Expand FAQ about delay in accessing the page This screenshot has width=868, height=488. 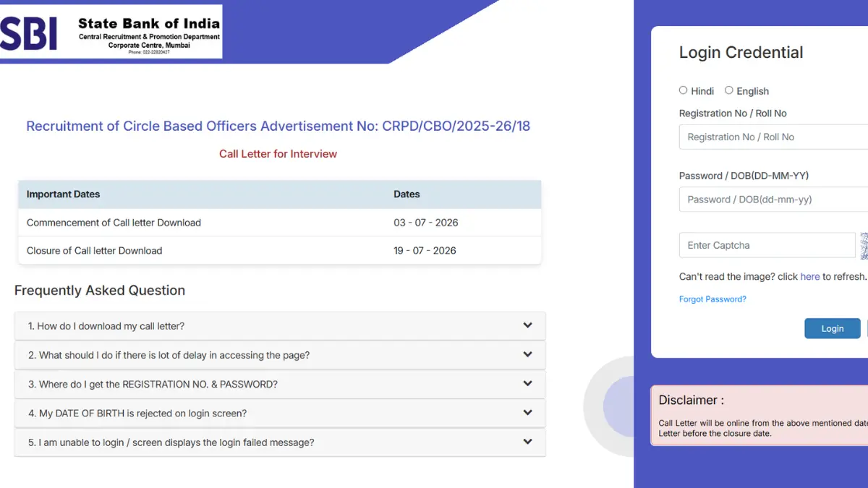click(280, 355)
